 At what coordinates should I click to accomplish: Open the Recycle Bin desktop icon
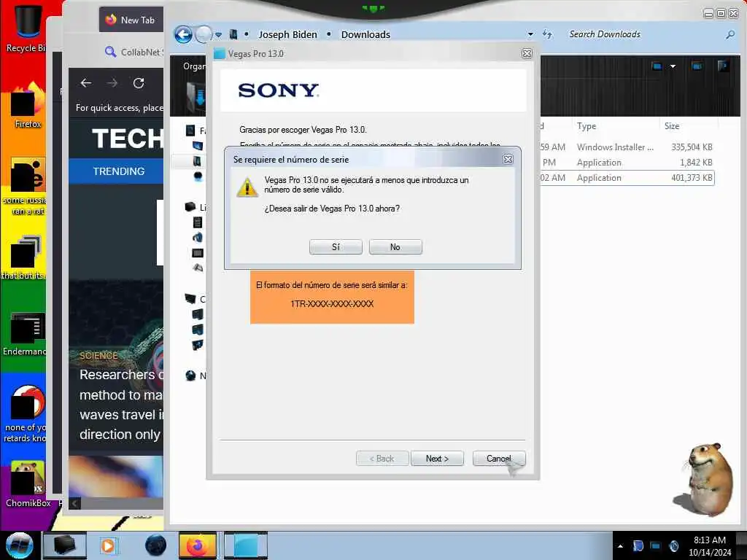tap(27, 28)
